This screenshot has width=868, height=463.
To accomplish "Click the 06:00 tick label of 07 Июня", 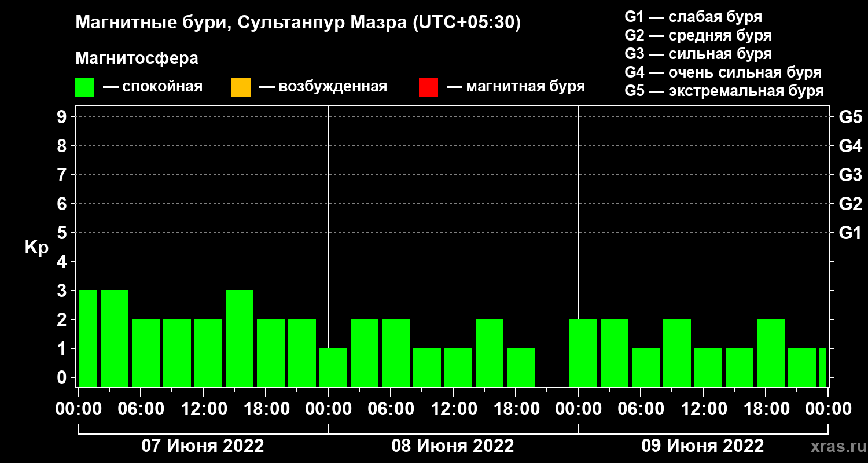I will (x=141, y=409).
